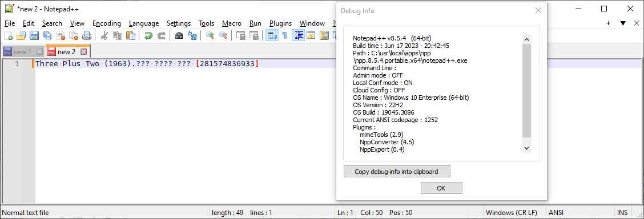Click the Close All documents toolbar icon

74,36
